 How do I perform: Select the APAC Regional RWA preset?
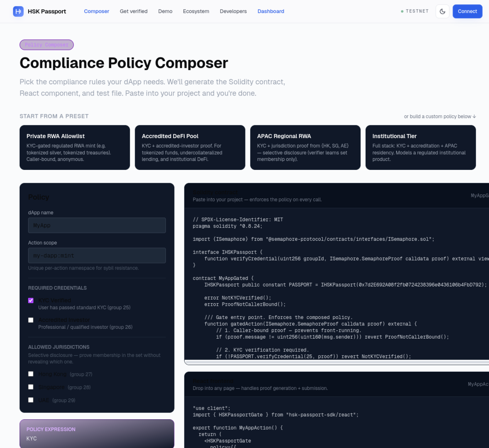pyautogui.click(x=305, y=147)
